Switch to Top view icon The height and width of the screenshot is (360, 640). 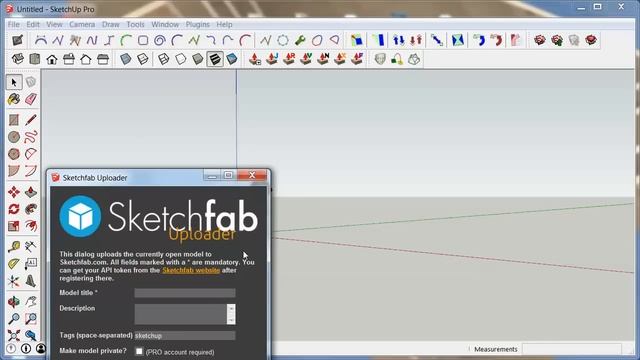point(35,59)
